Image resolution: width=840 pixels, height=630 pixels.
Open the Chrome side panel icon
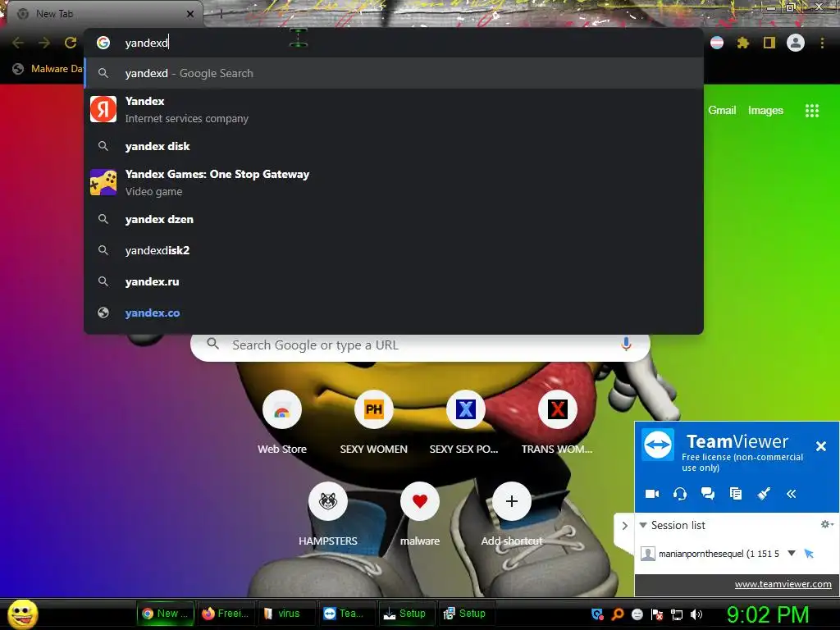pos(769,43)
